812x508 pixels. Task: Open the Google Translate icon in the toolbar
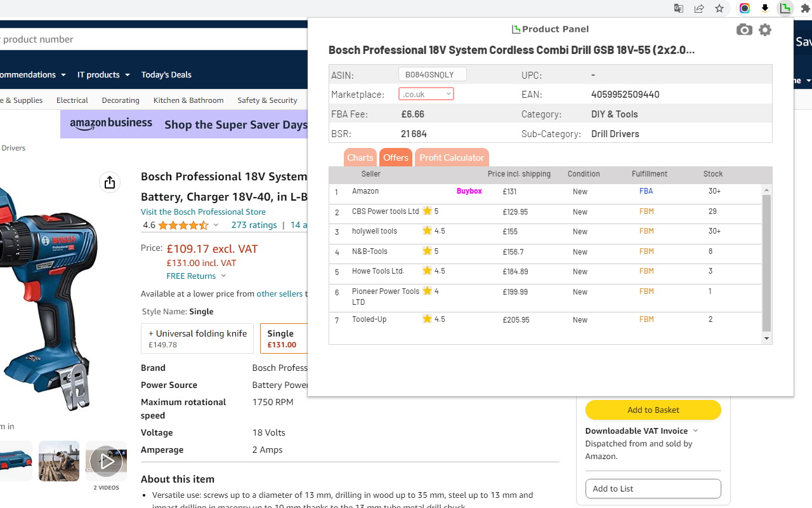(x=678, y=8)
